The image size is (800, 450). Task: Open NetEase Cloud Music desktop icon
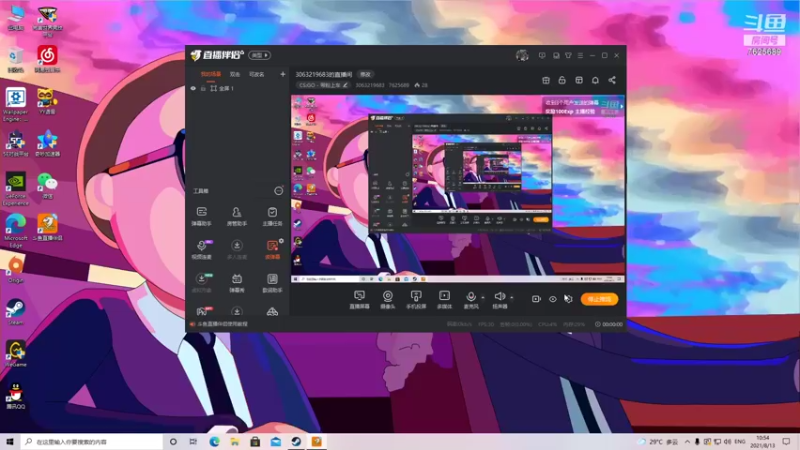tap(47, 59)
